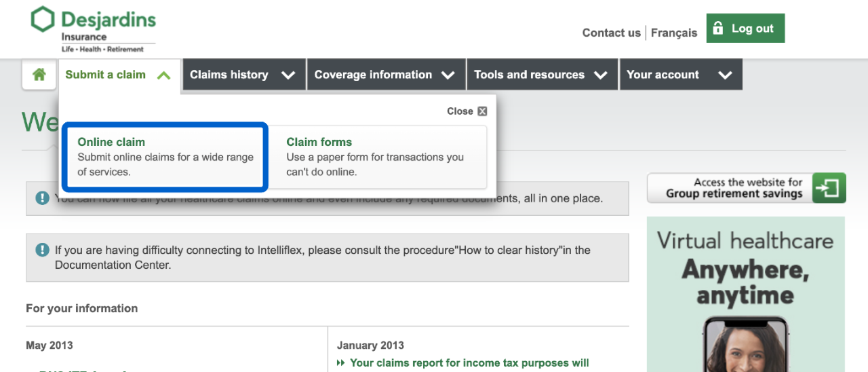Click the info icon in the healthcare claims notice
This screenshot has height=372, width=868.
[42, 198]
